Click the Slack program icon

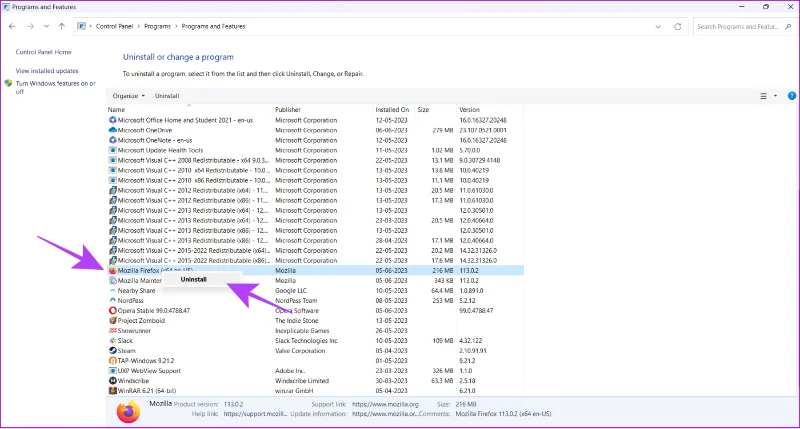[x=112, y=340]
